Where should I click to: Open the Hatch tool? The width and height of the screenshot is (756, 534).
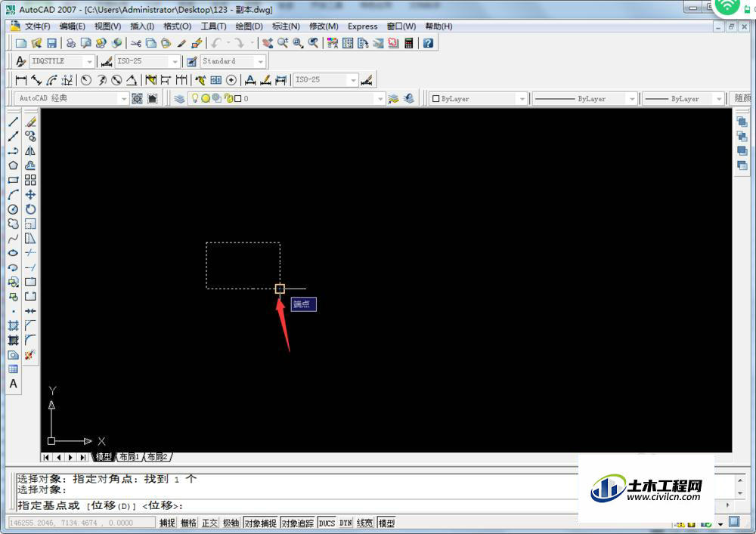(x=13, y=326)
